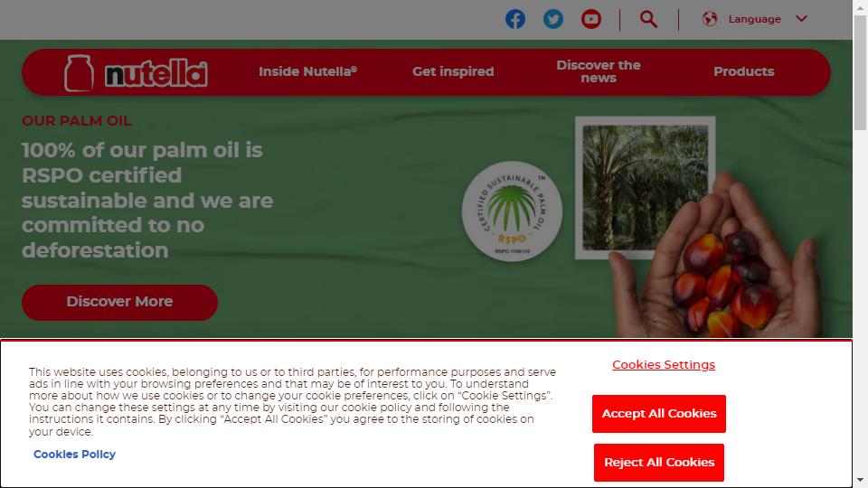868x488 pixels.
Task: Open the Discover the news menu
Action: pyautogui.click(x=599, y=71)
